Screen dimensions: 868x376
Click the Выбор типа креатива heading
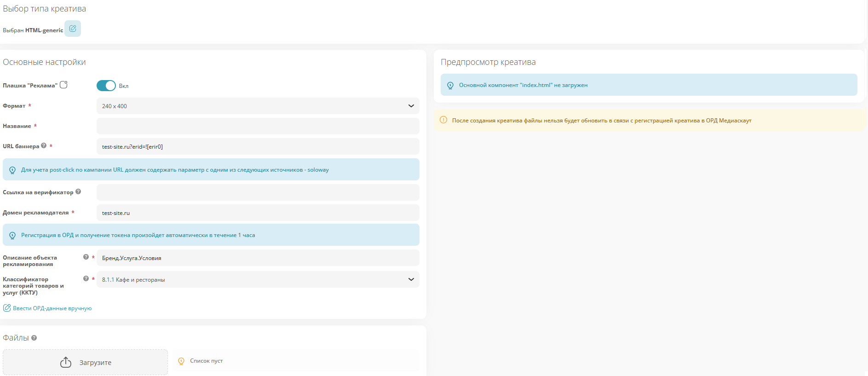pyautogui.click(x=44, y=9)
